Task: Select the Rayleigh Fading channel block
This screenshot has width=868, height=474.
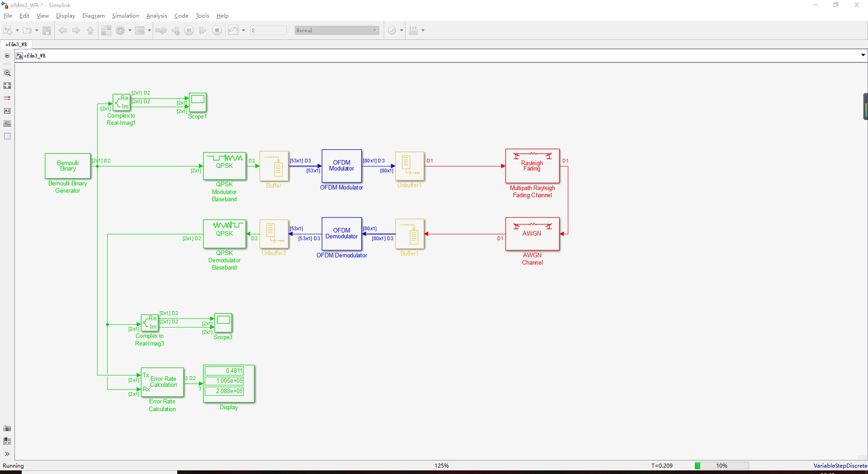Action: click(x=533, y=166)
